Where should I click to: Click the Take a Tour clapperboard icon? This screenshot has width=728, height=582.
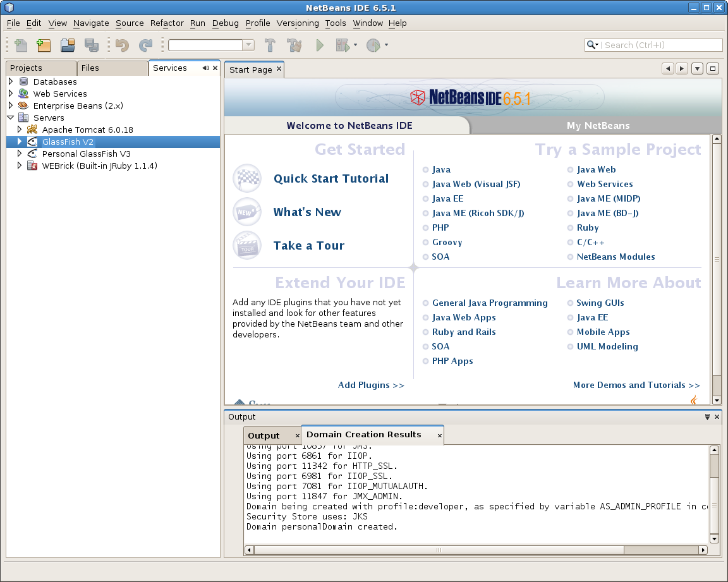[246, 245]
